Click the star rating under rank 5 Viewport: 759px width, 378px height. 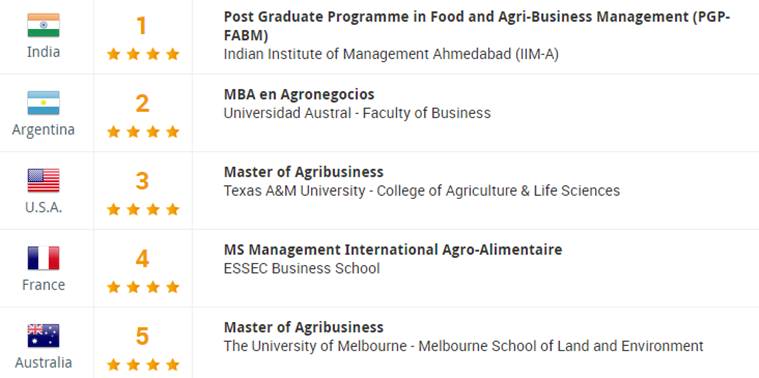pos(143,364)
